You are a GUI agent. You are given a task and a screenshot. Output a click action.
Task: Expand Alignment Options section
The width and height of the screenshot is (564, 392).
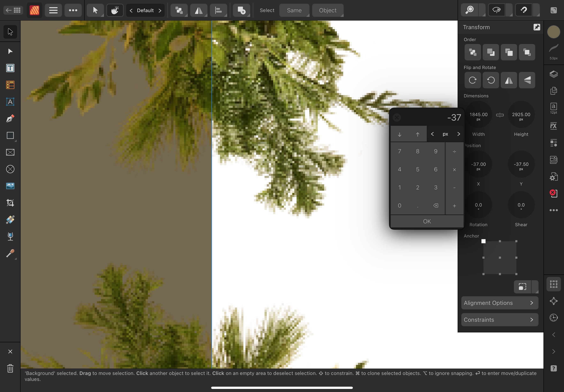500,303
